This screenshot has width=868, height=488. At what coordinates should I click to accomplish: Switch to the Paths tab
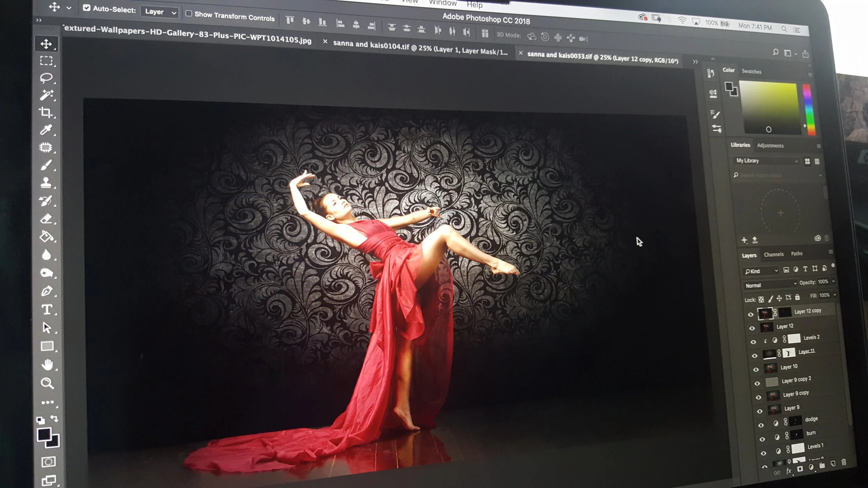(796, 254)
